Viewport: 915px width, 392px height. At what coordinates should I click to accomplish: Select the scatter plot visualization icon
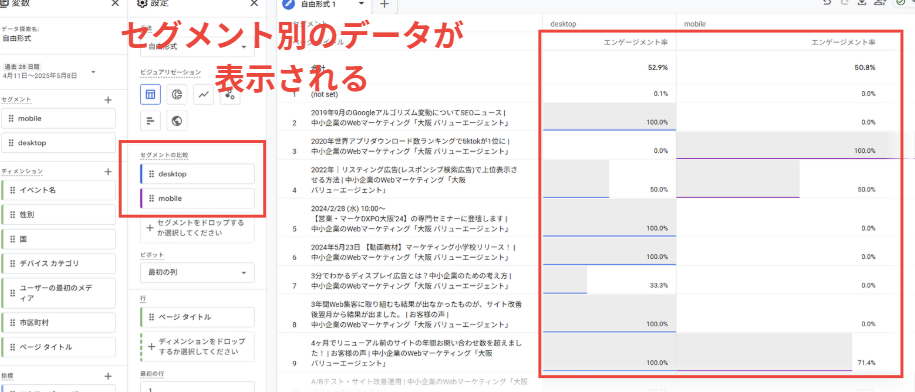point(230,94)
